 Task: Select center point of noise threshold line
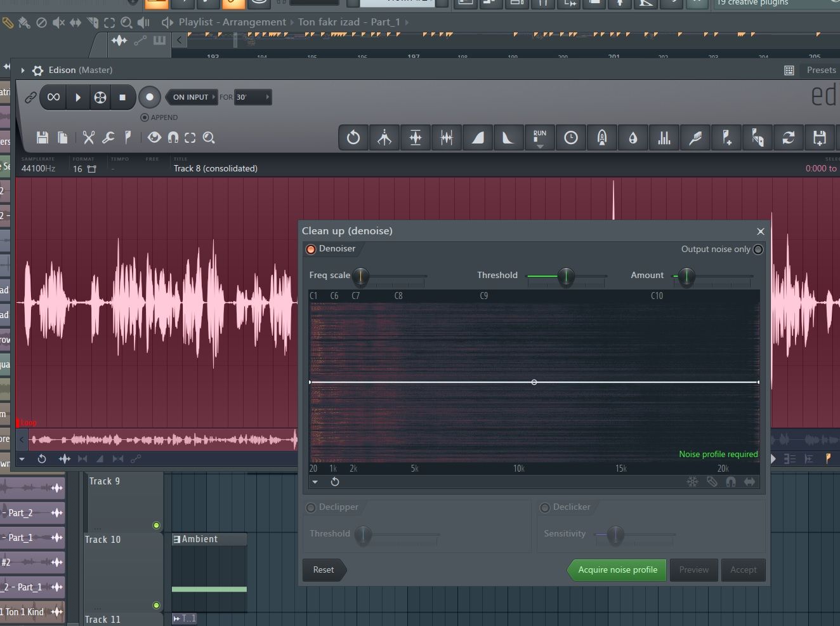(534, 382)
